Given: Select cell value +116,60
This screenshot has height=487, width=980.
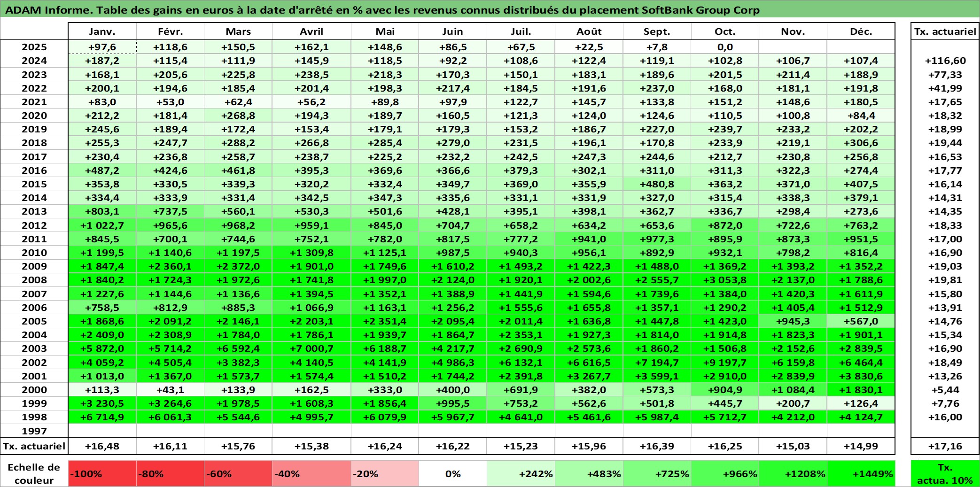Looking at the screenshot, I should [x=945, y=61].
